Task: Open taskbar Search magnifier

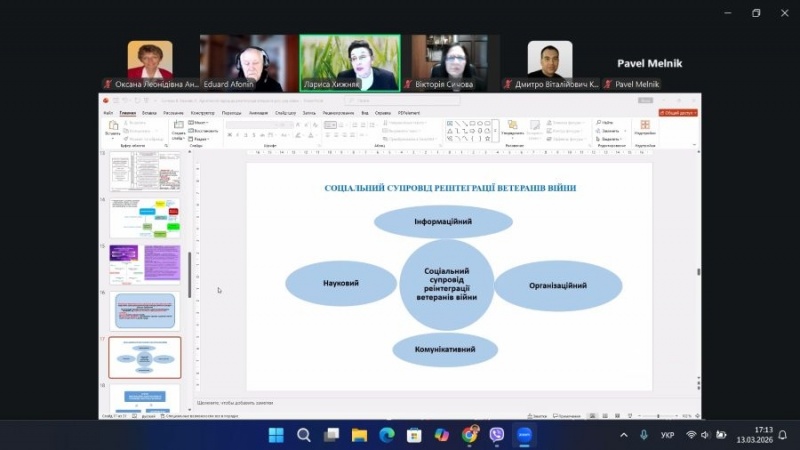Action: 304,435
